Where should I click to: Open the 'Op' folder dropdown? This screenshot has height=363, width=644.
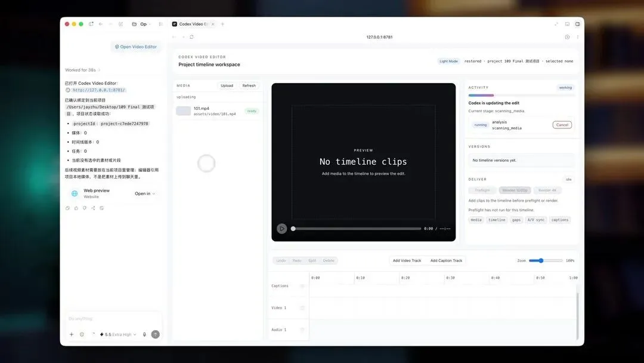coord(141,24)
